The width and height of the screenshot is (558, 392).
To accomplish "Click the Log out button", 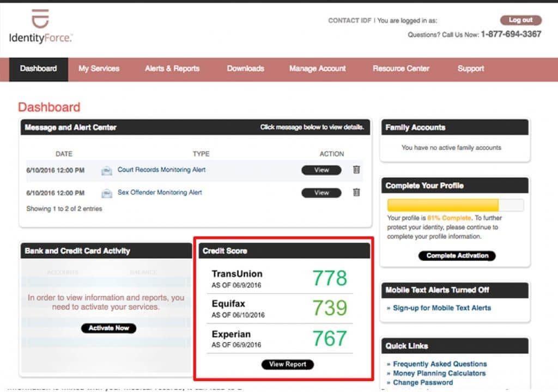I will click(520, 20).
